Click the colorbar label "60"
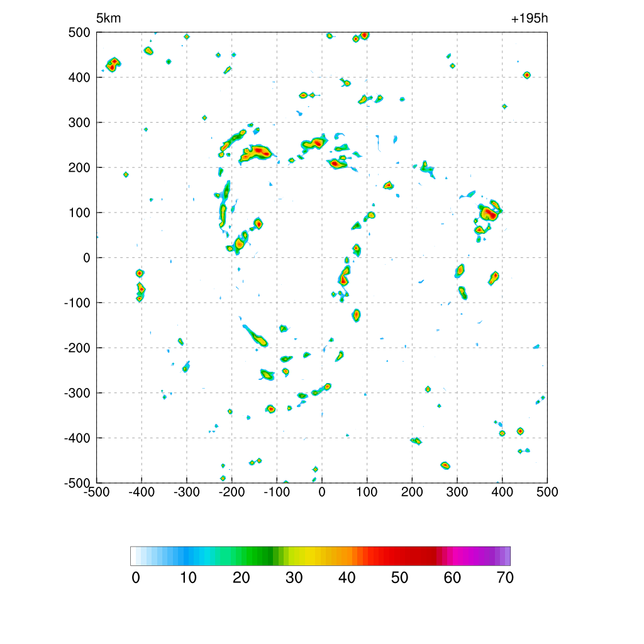 [452, 578]
